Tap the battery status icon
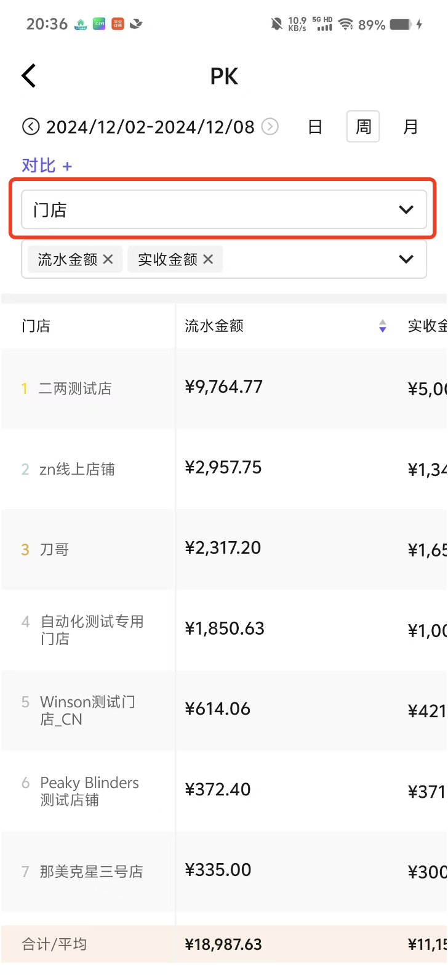This screenshot has width=448, height=980. (401, 25)
